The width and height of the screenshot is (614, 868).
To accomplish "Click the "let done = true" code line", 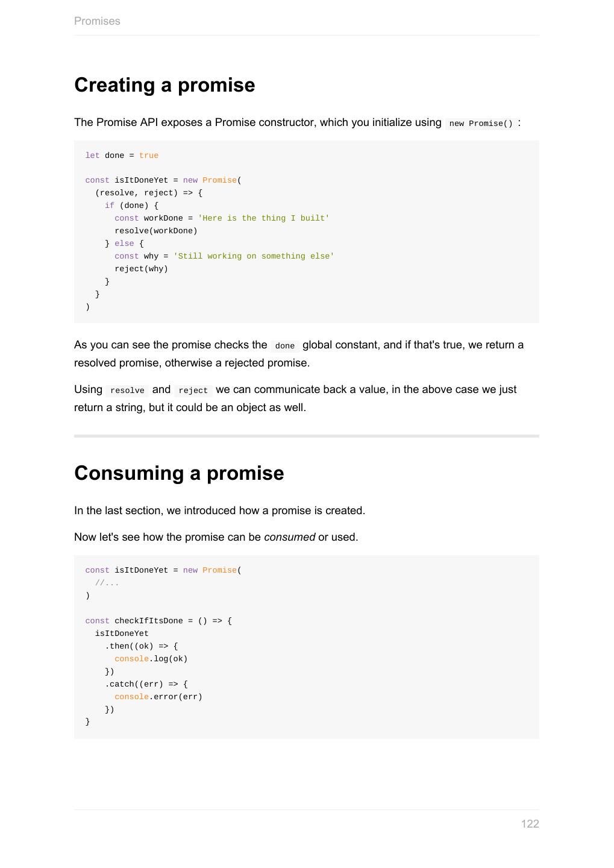I will coord(122,156).
